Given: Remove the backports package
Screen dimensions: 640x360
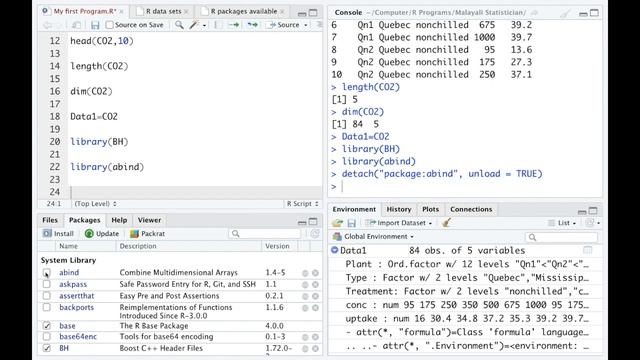Looking at the screenshot, I should [315, 308].
